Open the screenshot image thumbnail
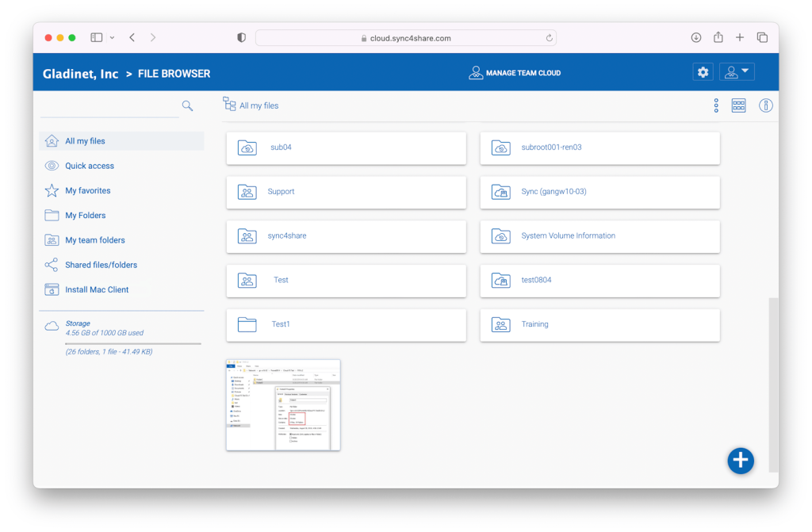The height and width of the screenshot is (532, 812). point(283,405)
